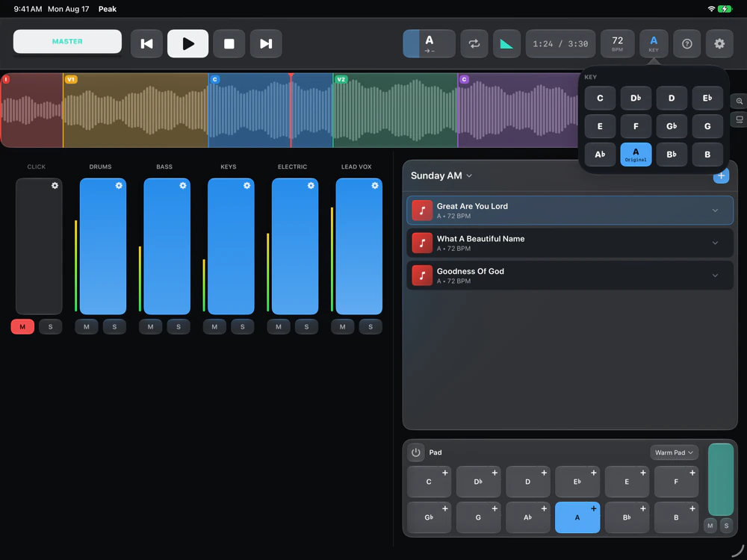Click music note icon of Great Are You Lord
The image size is (747, 560).
pyautogui.click(x=422, y=211)
